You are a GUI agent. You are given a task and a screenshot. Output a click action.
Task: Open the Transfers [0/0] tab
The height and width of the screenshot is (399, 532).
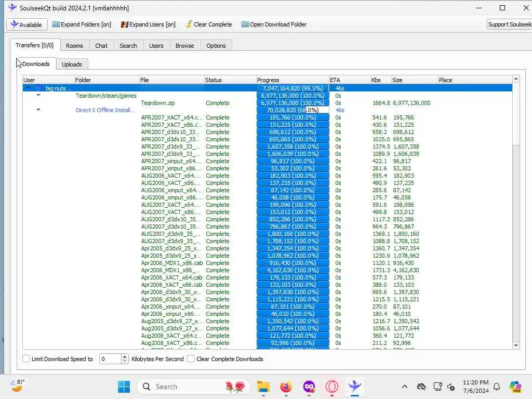(35, 45)
